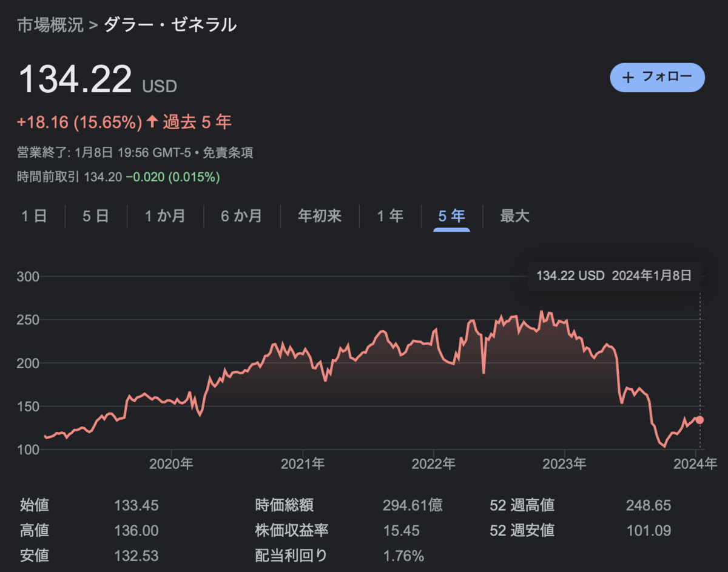Click the 過去 5 年 period label
The width and height of the screenshot is (728, 572).
(197, 122)
